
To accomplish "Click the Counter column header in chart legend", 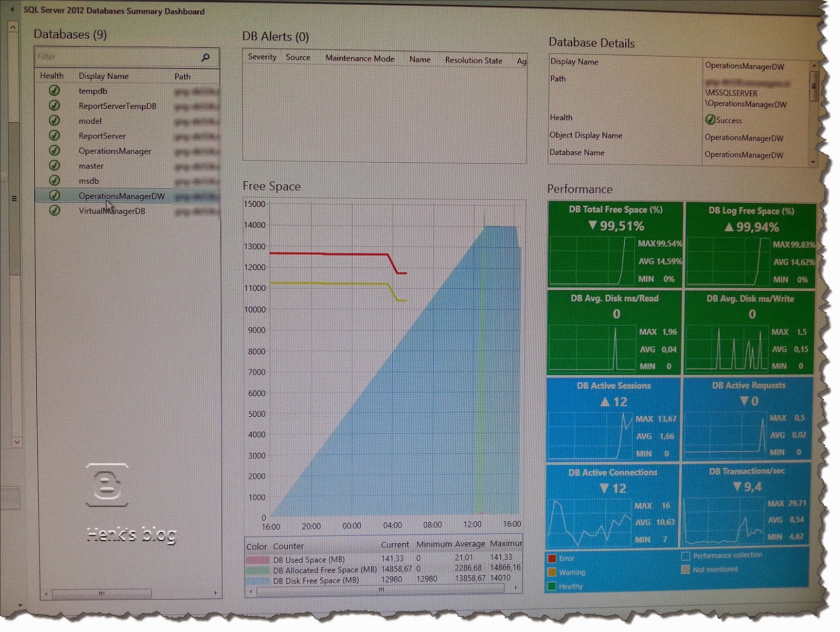I will 288,546.
